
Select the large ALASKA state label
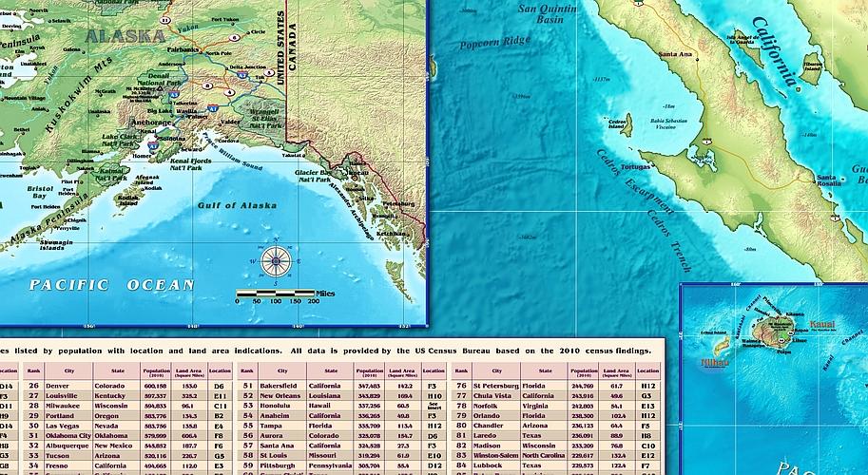125,36
